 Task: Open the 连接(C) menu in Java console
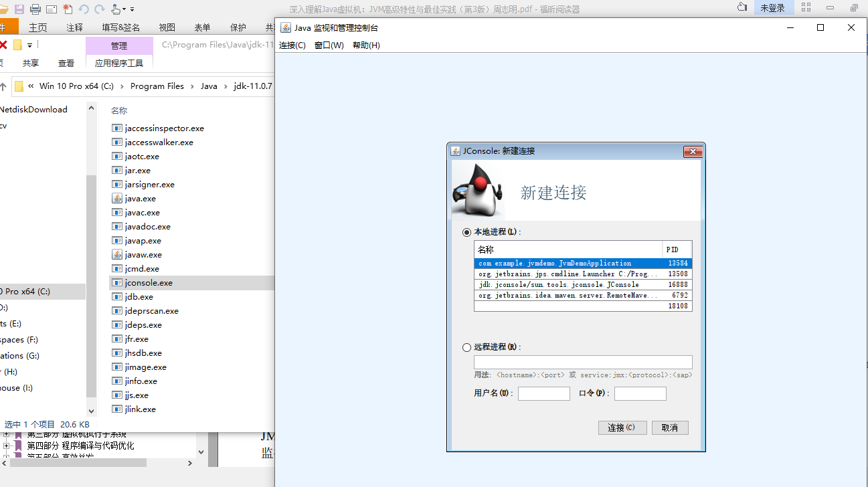tap(292, 45)
